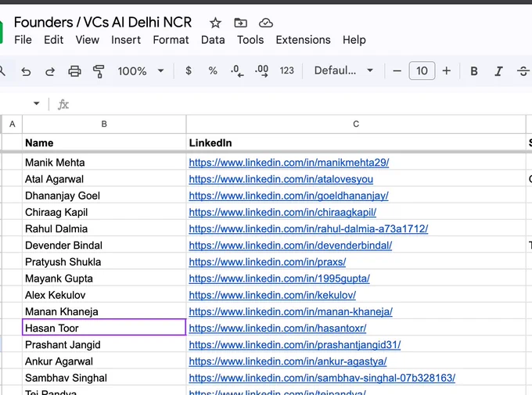Click the document title Founders / VCs AI Delhi NCR
Viewport: 532px width, 395px height.
point(102,23)
